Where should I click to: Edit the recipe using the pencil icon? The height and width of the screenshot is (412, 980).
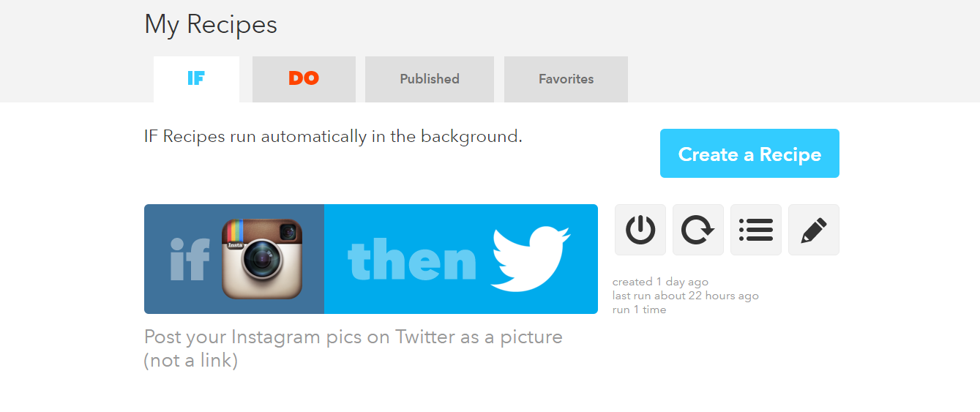[814, 230]
